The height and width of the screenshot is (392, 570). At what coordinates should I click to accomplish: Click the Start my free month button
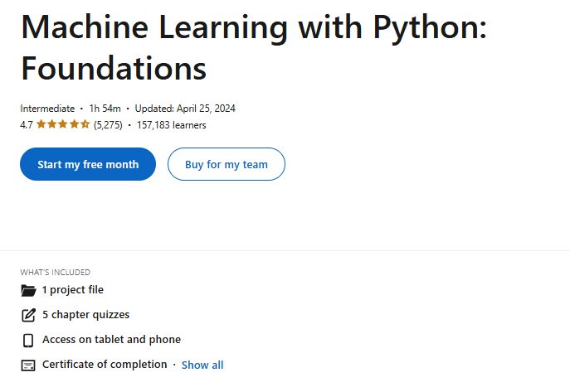click(x=88, y=164)
